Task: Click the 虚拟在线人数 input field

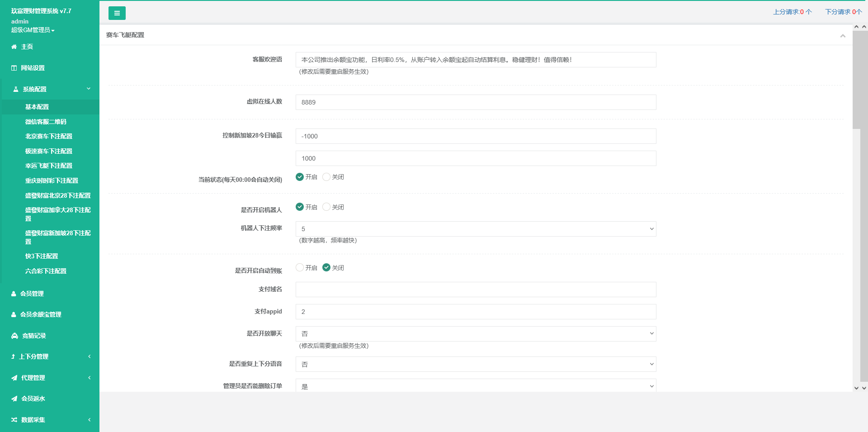Action: [476, 102]
